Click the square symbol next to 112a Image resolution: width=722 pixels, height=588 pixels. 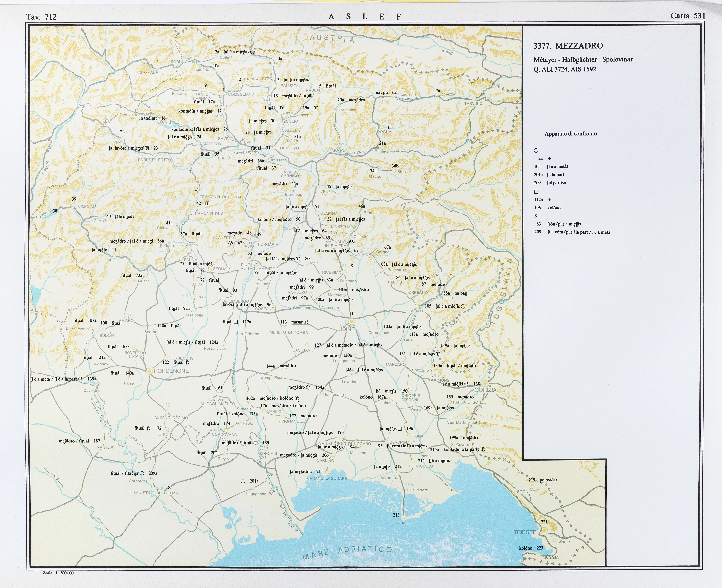point(236,322)
